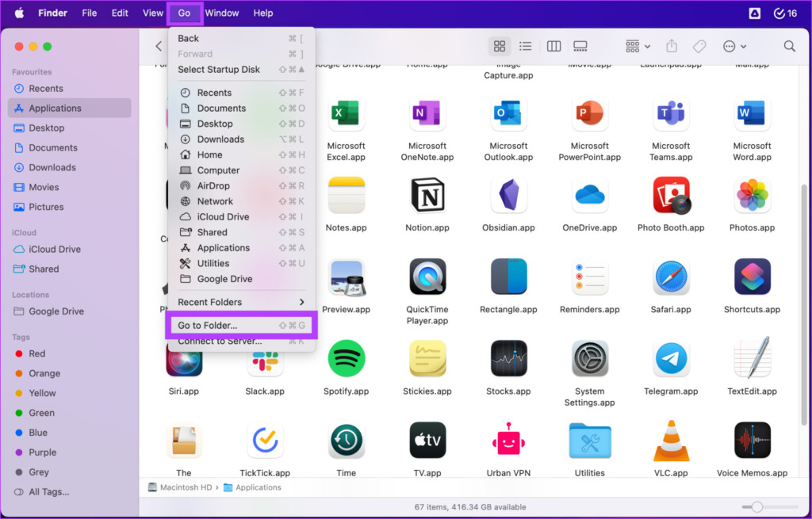The width and height of the screenshot is (812, 519).
Task: Click the Back arrow in toolbar
Action: [x=159, y=47]
